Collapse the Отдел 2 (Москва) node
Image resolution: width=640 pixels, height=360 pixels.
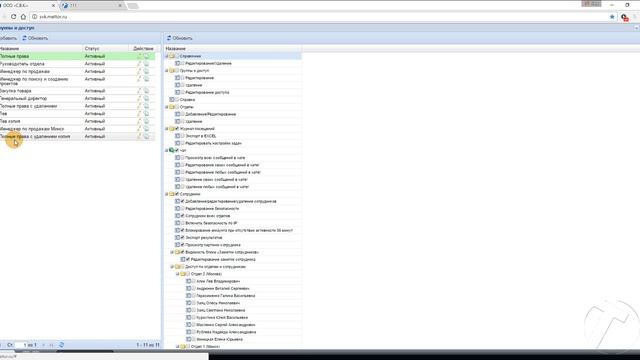pyautogui.click(x=178, y=274)
